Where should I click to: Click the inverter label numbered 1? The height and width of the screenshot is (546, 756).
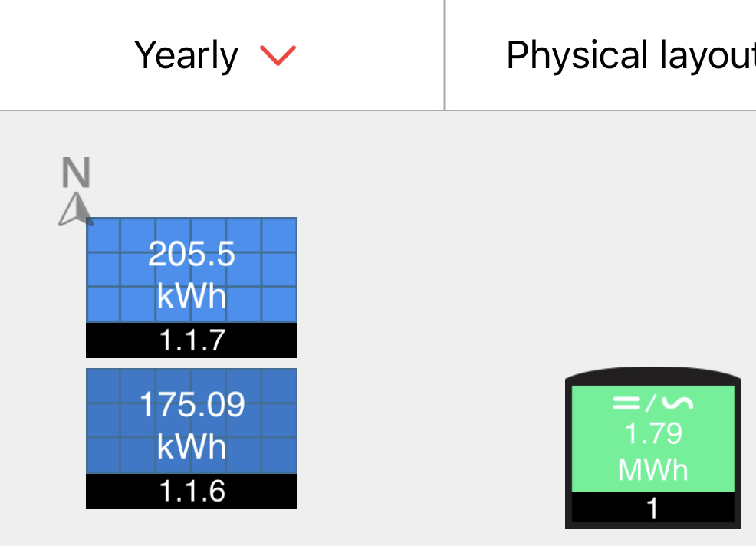coord(652,508)
